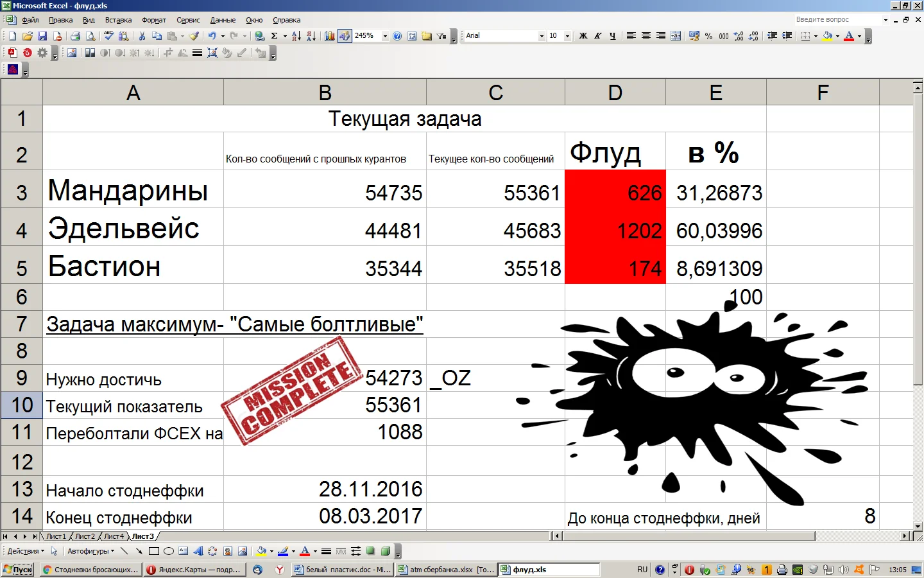
Task: Switch to белый пластик.doc taskbar window
Action: click(x=341, y=570)
